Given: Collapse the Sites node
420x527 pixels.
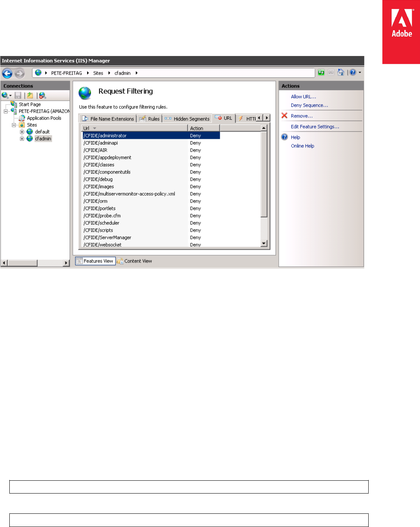Looking at the screenshot, I should [x=14, y=125].
